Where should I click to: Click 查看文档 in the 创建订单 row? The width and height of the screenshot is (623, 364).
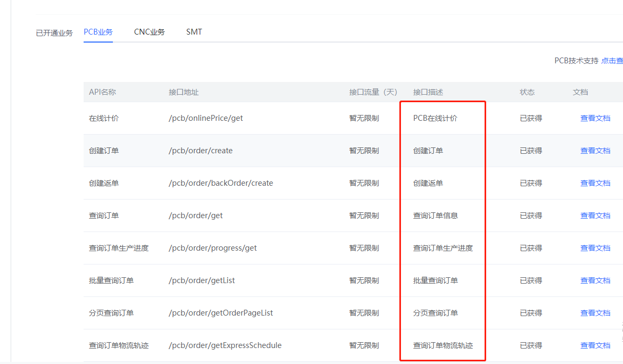(595, 151)
